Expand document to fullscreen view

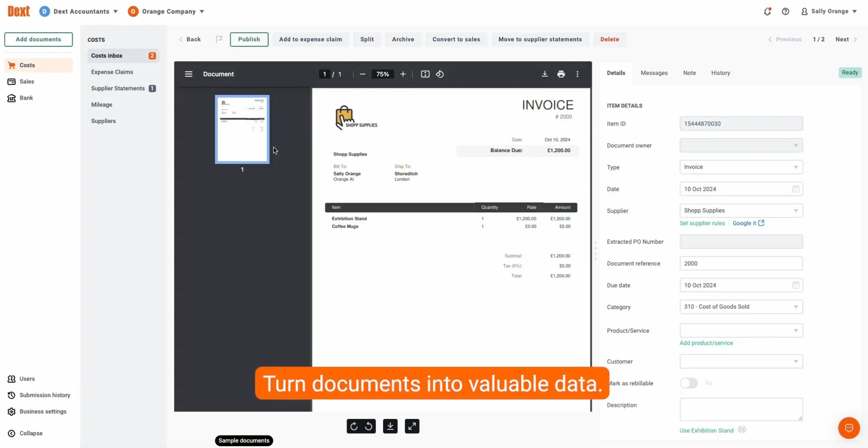coord(412,426)
